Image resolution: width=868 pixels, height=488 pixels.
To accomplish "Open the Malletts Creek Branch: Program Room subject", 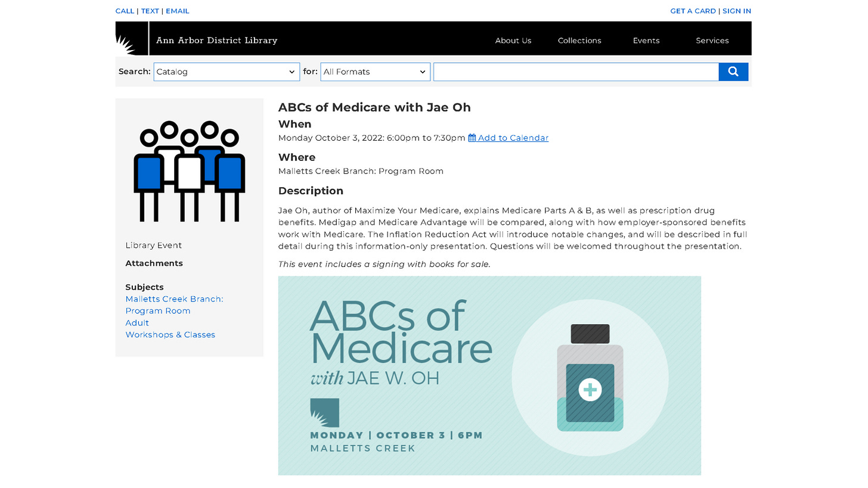I will pyautogui.click(x=174, y=305).
